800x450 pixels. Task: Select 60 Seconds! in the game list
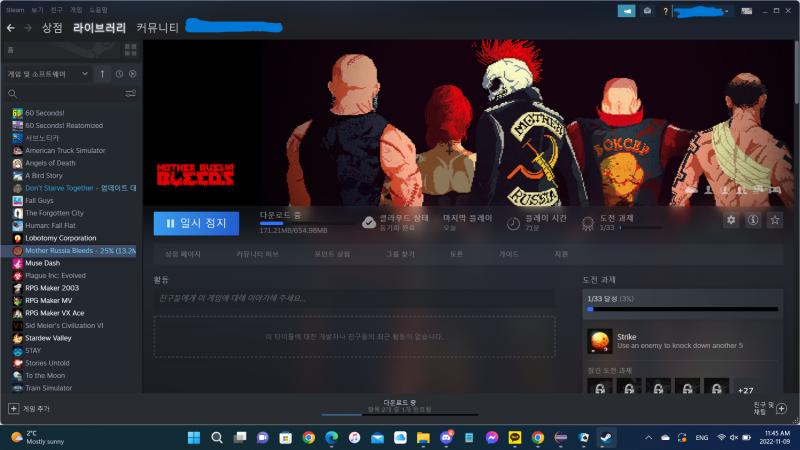44,113
